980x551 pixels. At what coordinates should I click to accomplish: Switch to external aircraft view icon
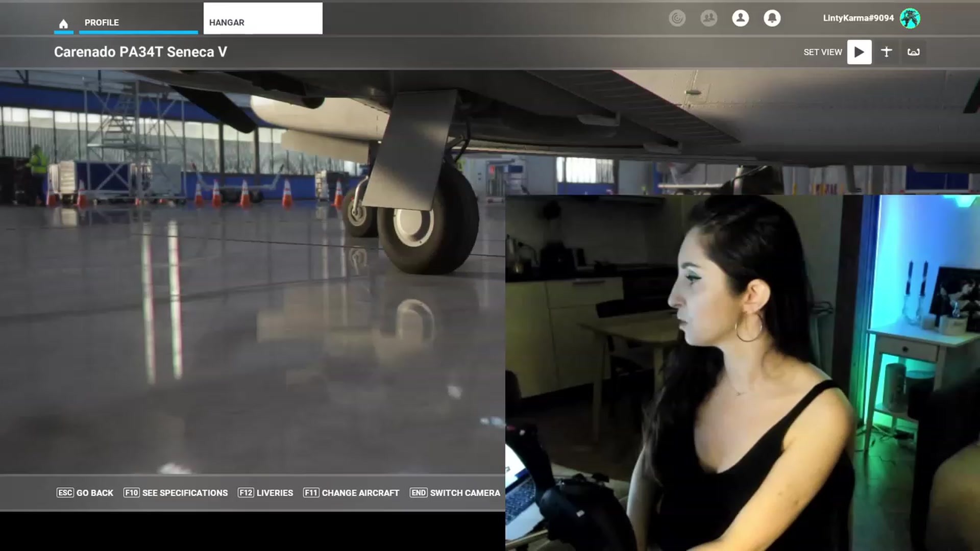point(887,52)
